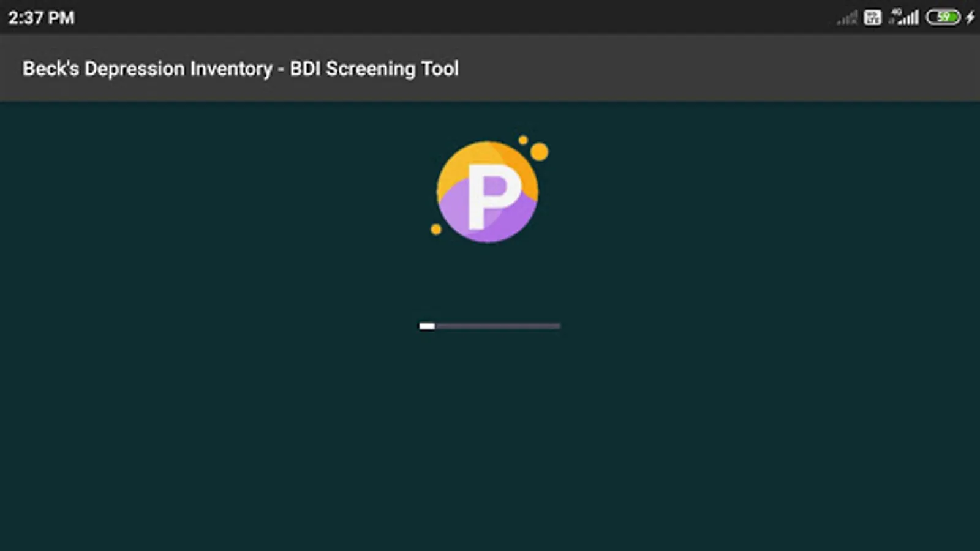
Task: Tap the 2:37 PM clock
Action: (41, 18)
